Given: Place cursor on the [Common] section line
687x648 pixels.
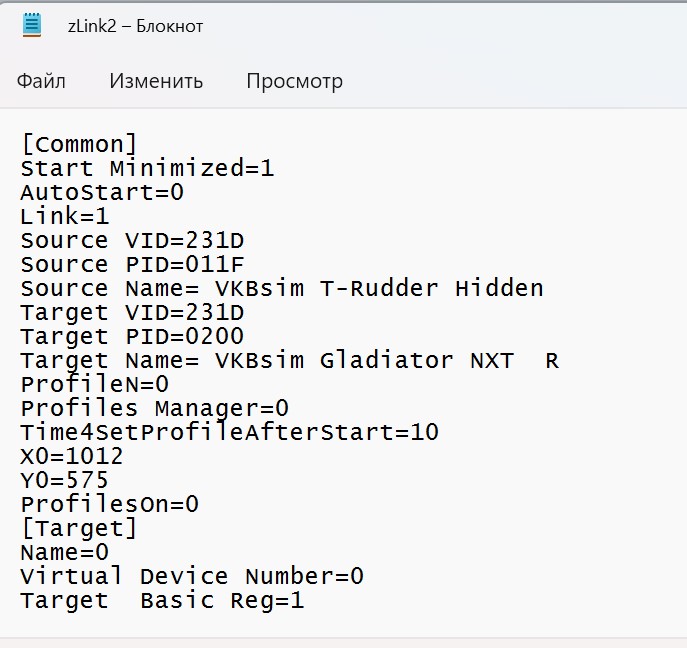Looking at the screenshot, I should [x=79, y=145].
